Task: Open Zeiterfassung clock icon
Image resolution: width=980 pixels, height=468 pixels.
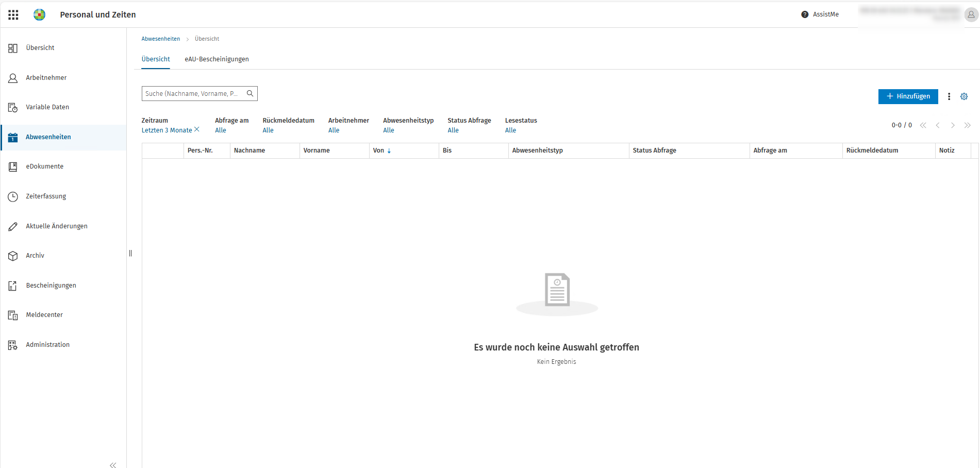Action: tap(13, 196)
